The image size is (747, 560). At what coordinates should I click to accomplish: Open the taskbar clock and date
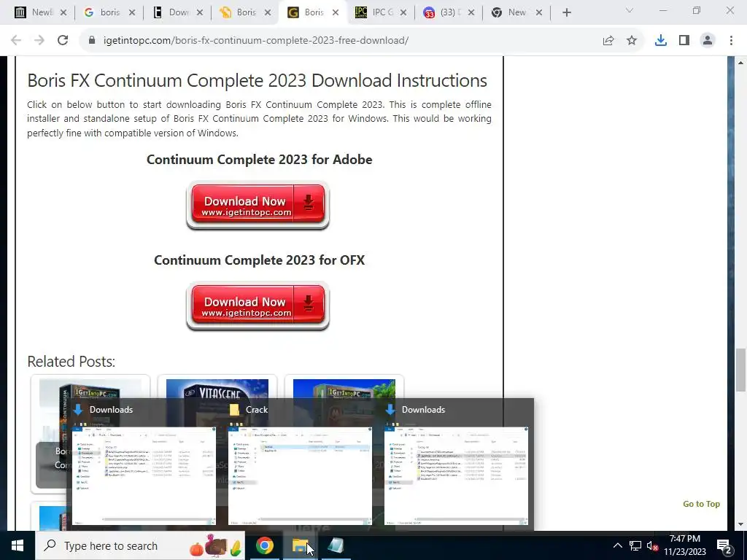685,545
